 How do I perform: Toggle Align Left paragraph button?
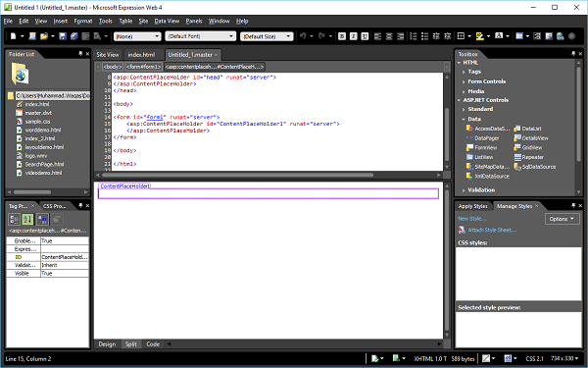(377, 36)
